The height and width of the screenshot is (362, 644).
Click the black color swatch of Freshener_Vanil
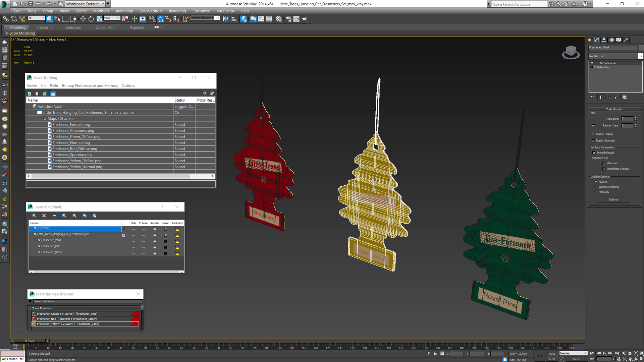pos(165,241)
